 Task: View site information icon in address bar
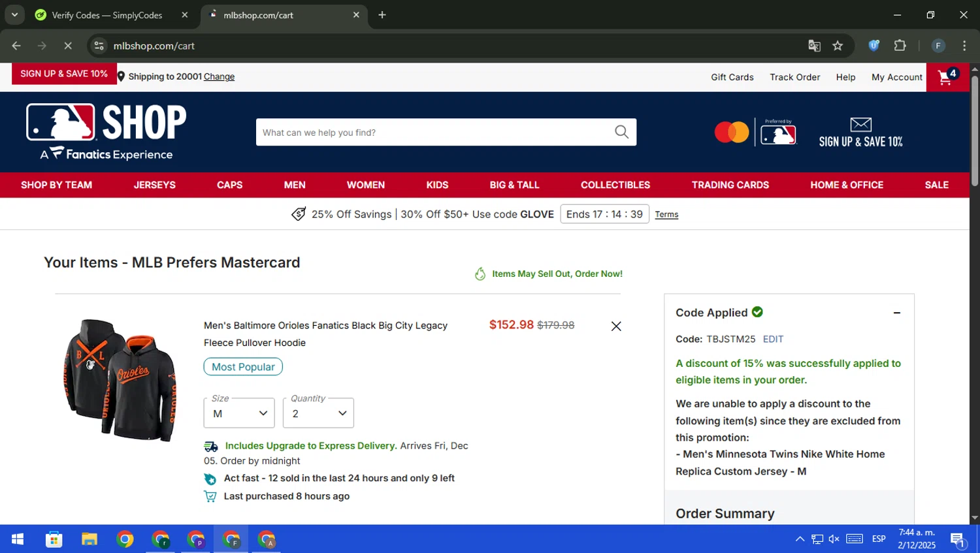99,46
